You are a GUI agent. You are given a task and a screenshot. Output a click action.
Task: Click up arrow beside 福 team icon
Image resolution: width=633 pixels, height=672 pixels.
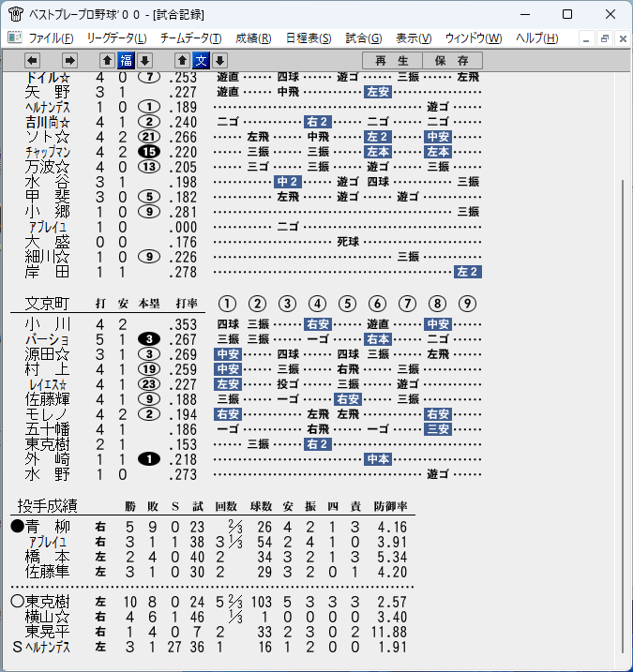click(x=107, y=60)
